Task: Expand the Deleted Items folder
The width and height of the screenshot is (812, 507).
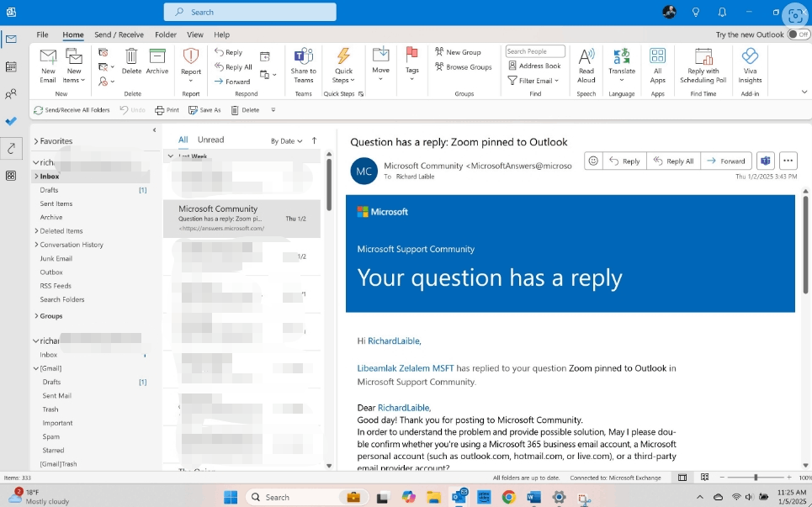Action: pyautogui.click(x=36, y=231)
